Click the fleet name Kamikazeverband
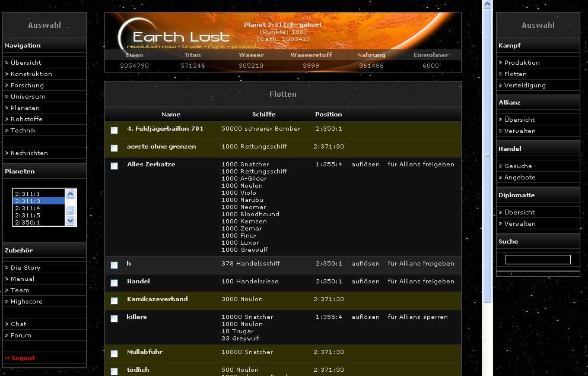Screen dimensions: 588x376 pos(157,299)
